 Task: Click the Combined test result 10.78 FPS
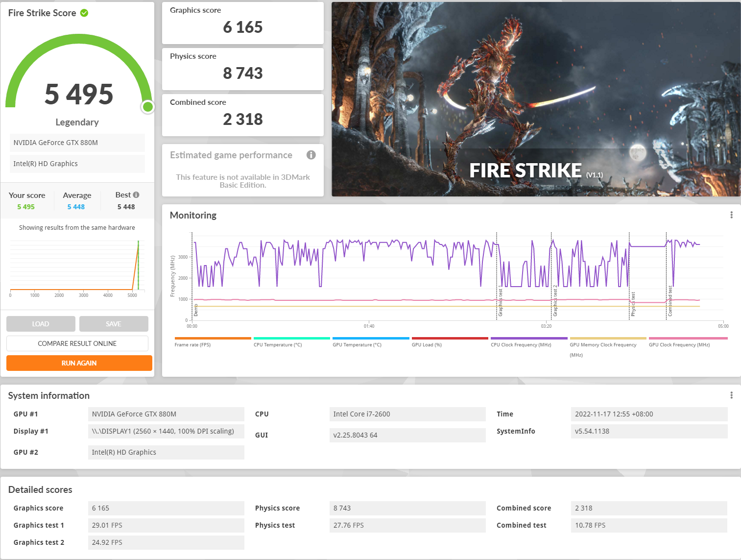(649, 525)
